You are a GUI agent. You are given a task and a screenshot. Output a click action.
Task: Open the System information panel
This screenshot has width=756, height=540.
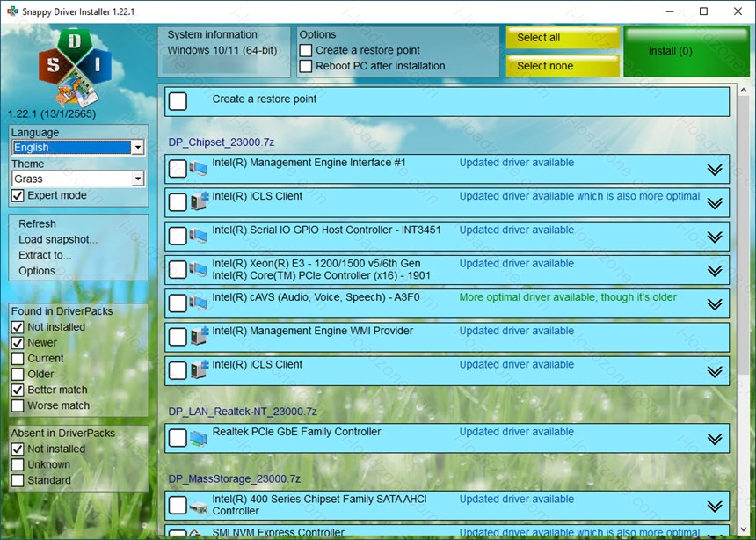coord(224,52)
